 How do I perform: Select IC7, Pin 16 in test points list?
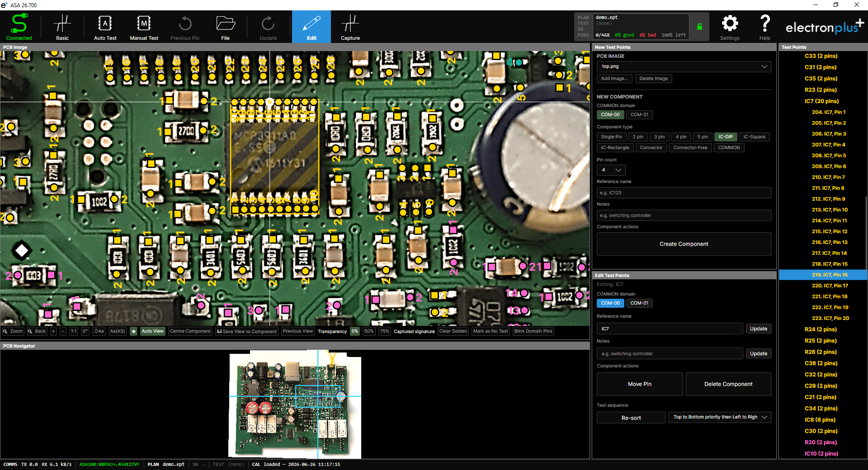(x=830, y=275)
